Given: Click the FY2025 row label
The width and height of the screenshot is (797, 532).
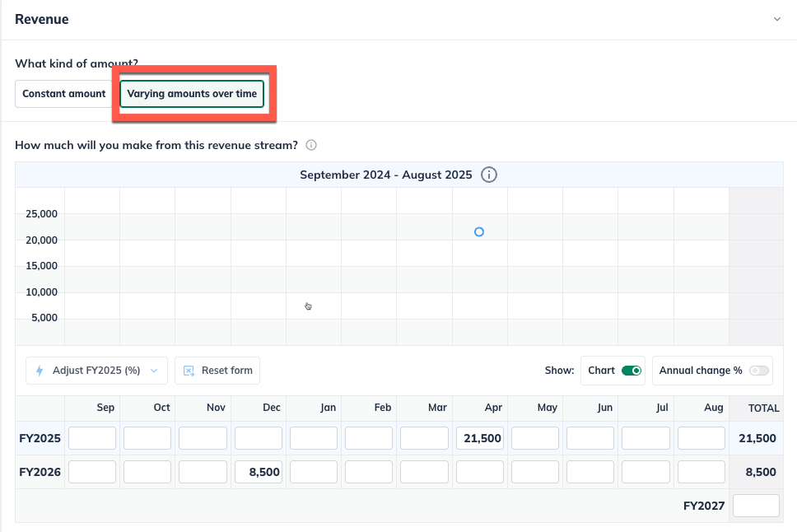Looking at the screenshot, I should pyautogui.click(x=40, y=438).
